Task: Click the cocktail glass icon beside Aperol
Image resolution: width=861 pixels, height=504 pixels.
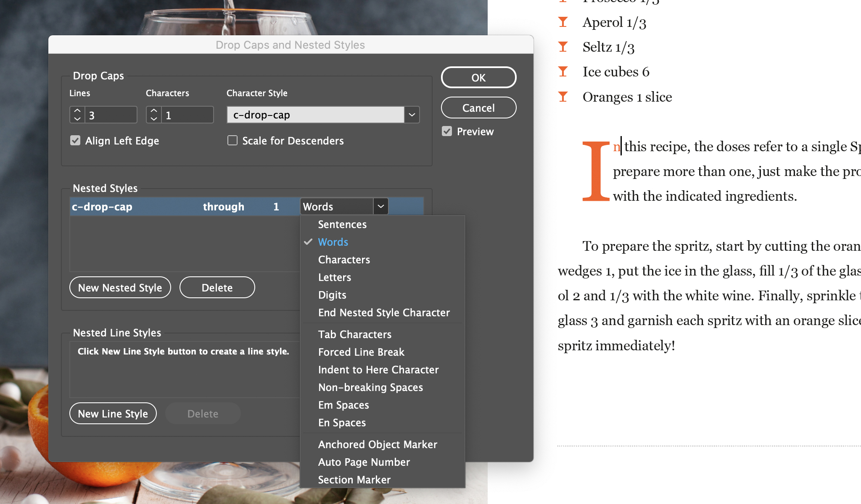Action: tap(563, 22)
